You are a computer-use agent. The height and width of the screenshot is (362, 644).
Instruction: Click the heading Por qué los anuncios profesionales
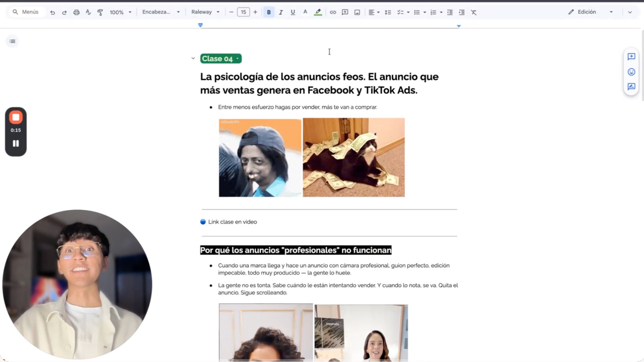point(296,250)
